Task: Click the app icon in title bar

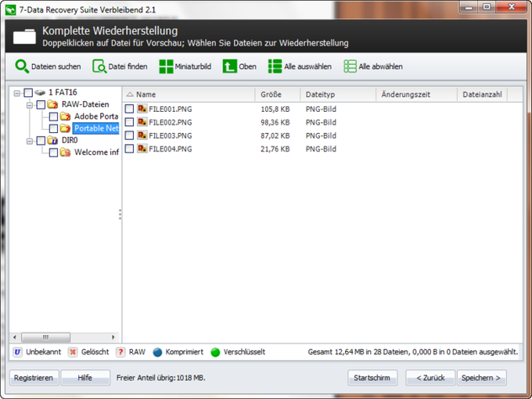Action: pos(10,9)
